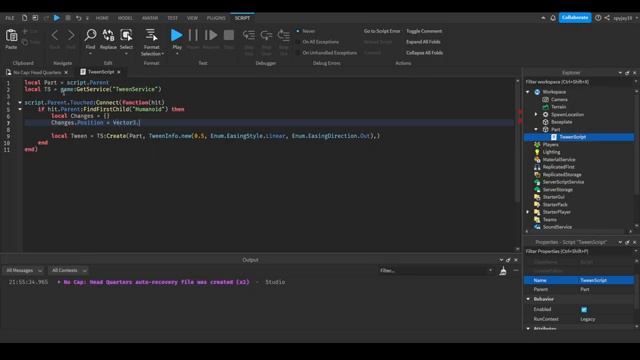This screenshot has width=640, height=360.
Task: Click the help question mark icon
Action: 598,18
